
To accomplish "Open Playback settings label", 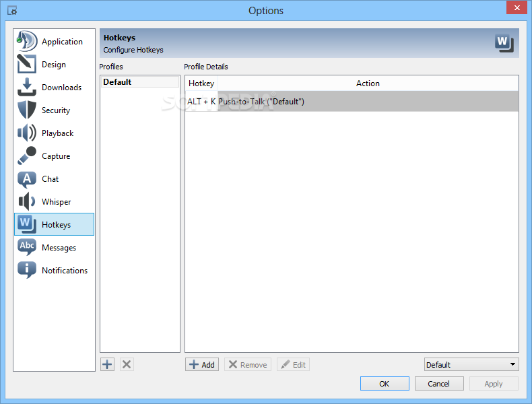I will [57, 133].
